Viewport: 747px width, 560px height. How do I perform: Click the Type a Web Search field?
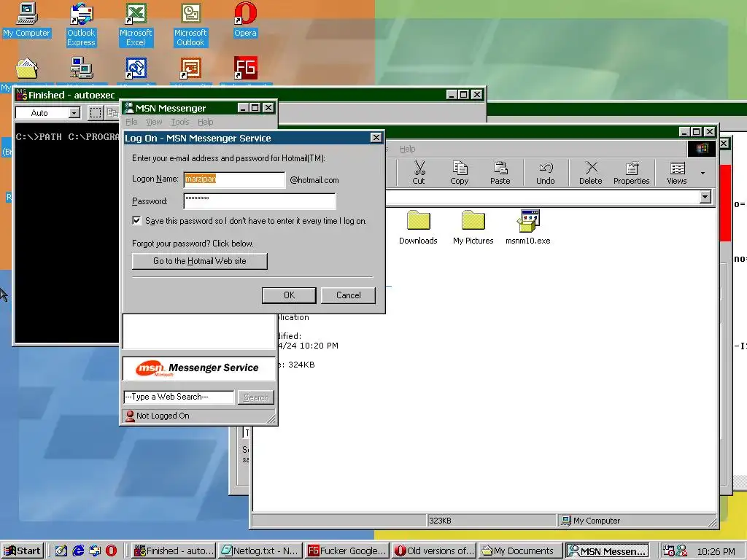coord(179,397)
